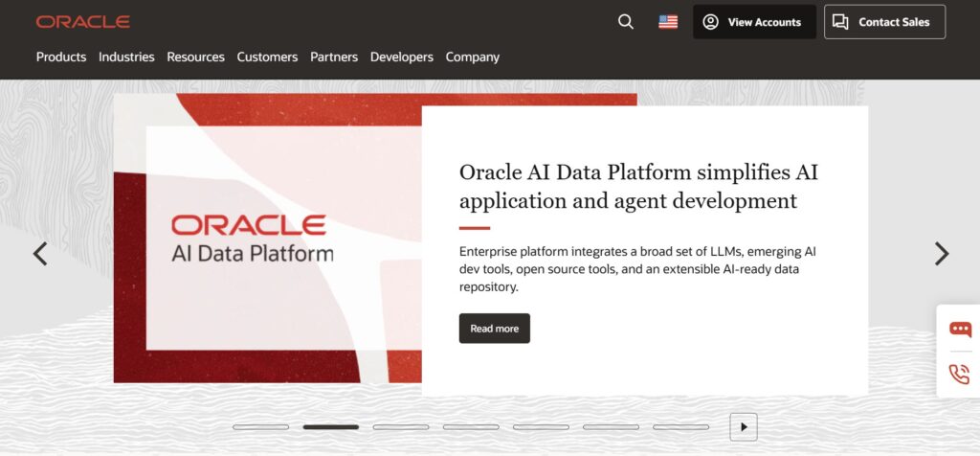Select the third carousel slide indicator
This screenshot has width=980, height=456.
pos(401,427)
